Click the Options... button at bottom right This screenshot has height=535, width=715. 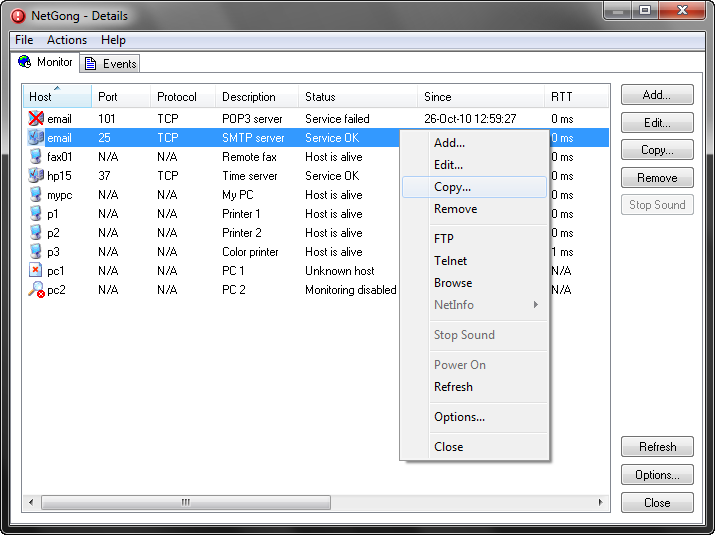coord(657,475)
